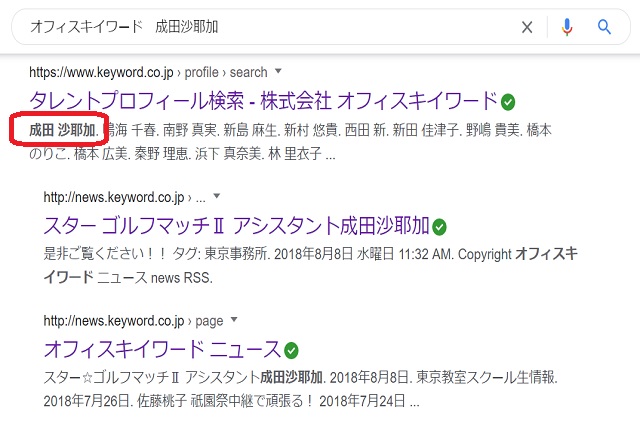Click the https://www.keyword.co.jp URL text
Screen dimensions: 640x427
101,72
